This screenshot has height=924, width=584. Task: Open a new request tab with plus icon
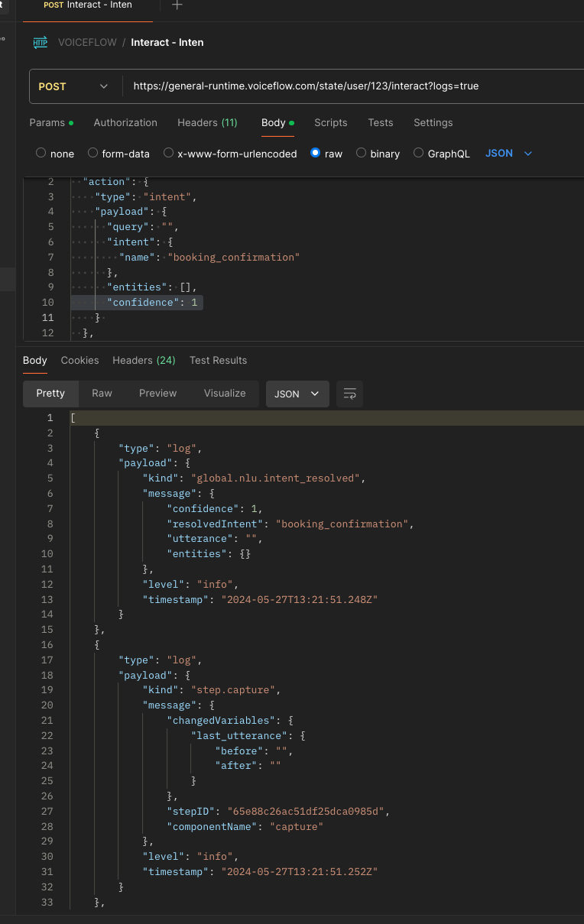coord(177,5)
